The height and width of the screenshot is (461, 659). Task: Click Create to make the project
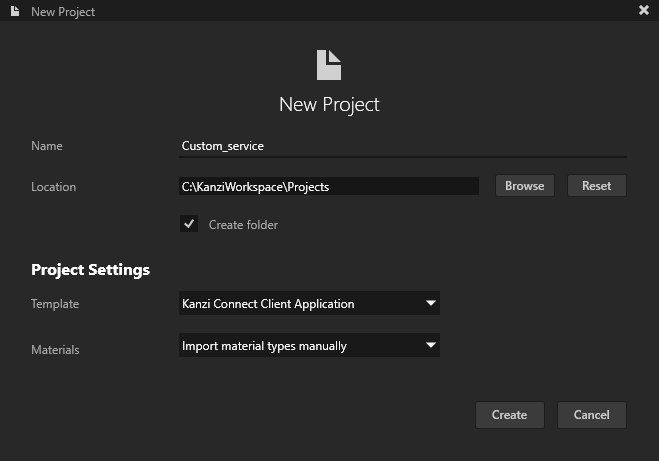509,415
